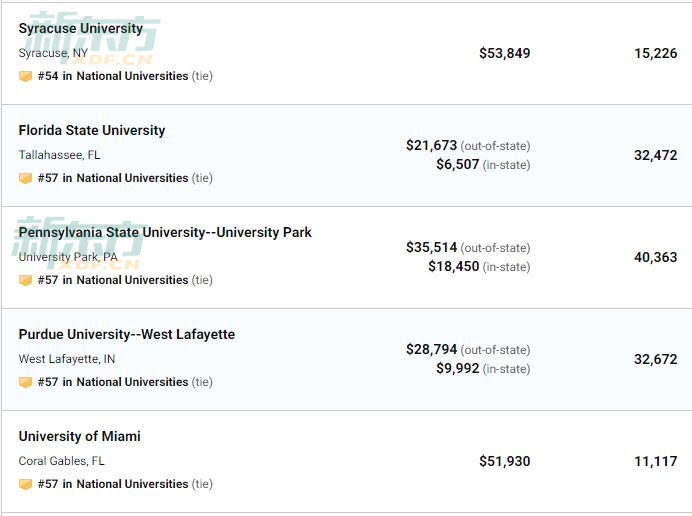
Task: Click Syracuse's $53,849 tuition figure
Action: 504,53
